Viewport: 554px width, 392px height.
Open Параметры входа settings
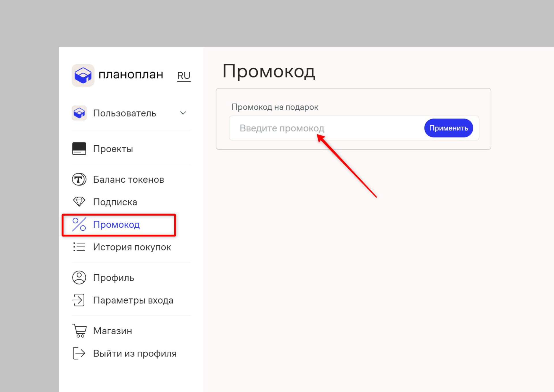pos(133,300)
